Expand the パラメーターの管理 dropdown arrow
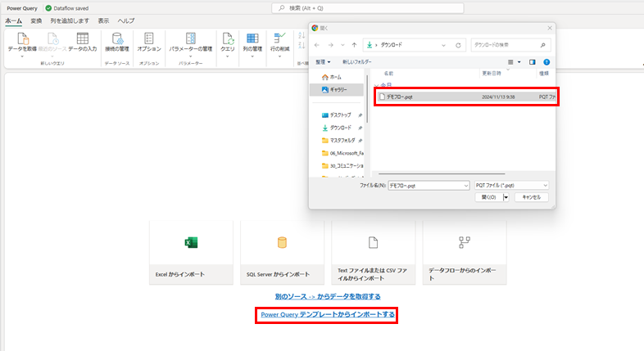The width and height of the screenshot is (644, 351). tap(191, 56)
